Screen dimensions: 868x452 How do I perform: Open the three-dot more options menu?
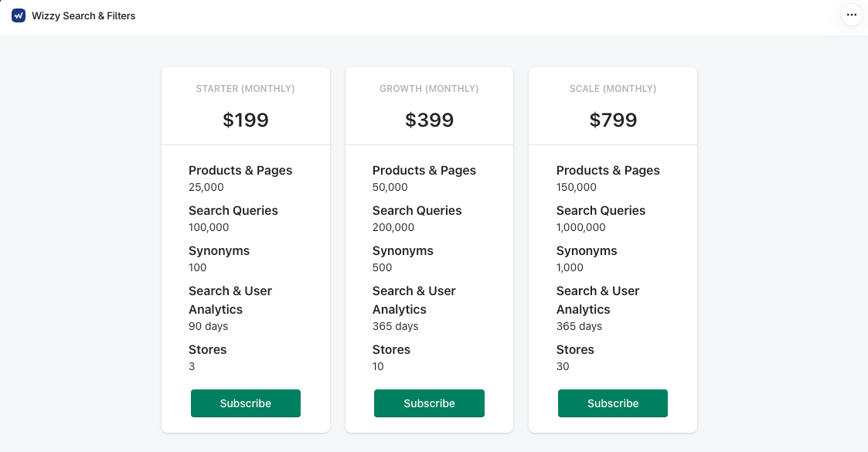coord(852,15)
